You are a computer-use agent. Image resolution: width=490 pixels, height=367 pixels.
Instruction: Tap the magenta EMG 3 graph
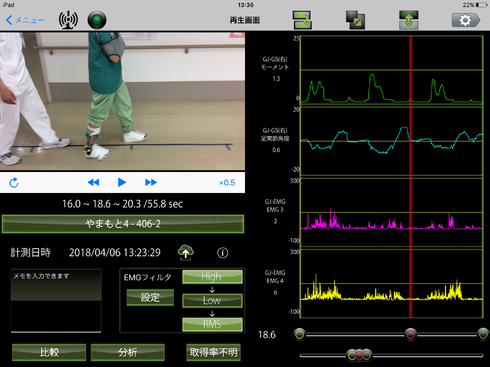point(392,212)
